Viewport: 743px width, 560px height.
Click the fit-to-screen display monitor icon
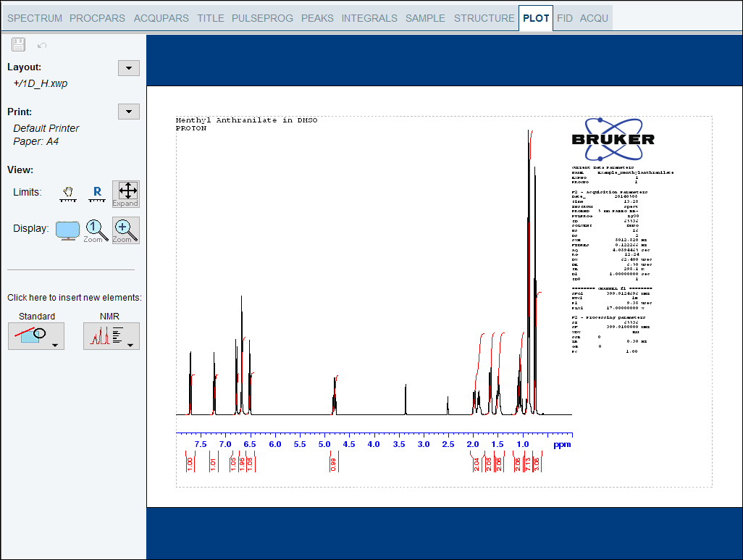68,230
